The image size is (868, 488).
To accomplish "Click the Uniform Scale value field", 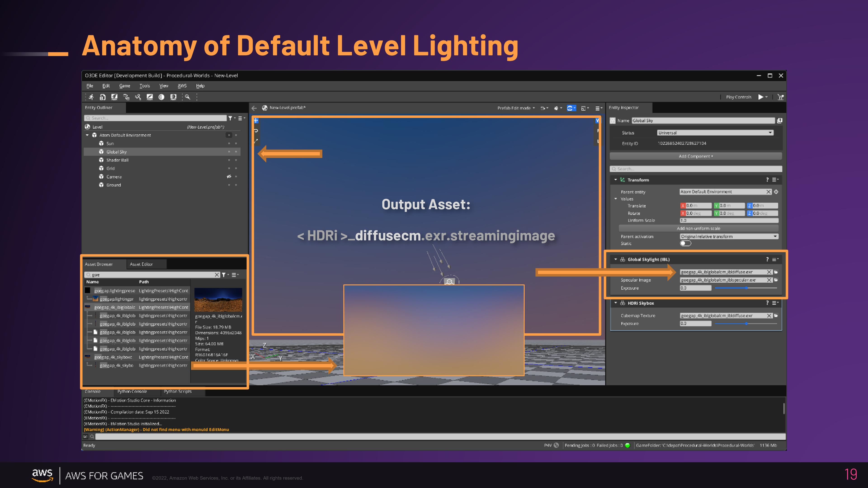I will click(729, 220).
